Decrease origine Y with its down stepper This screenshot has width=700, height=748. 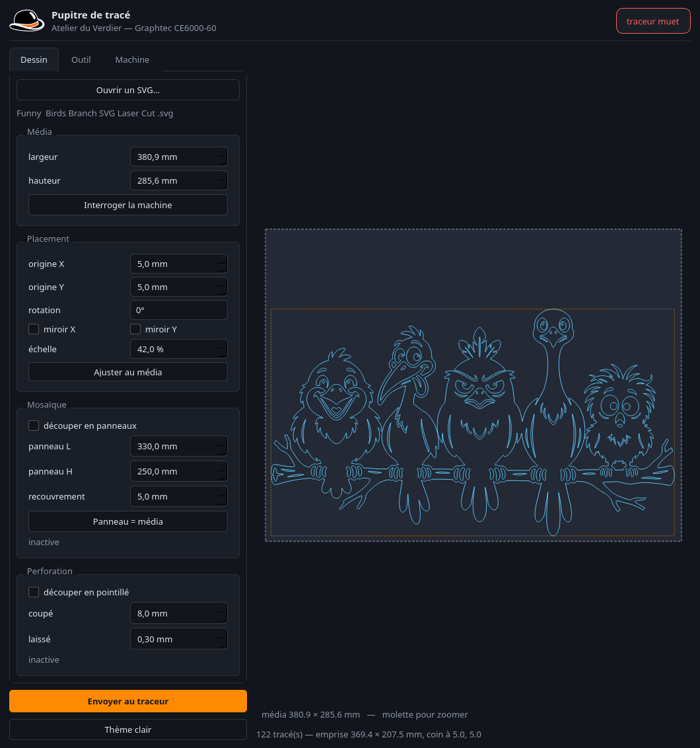(x=222, y=291)
